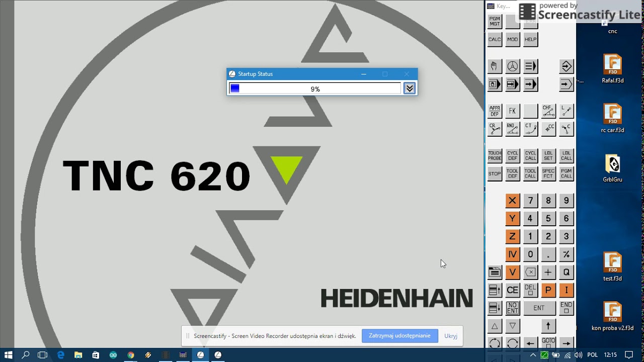Select the CC circle center key
This screenshot has height=362, width=644.
548,129
